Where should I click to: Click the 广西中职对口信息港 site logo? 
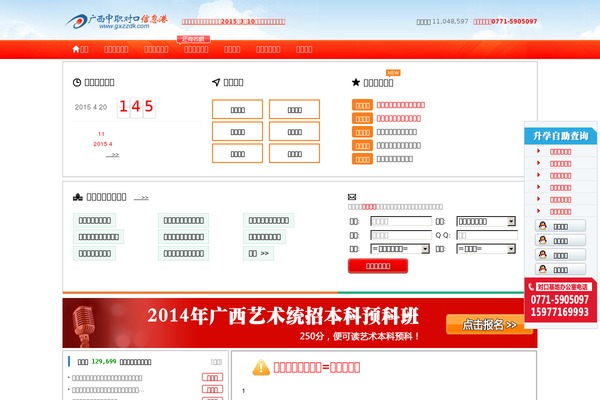coord(116,21)
